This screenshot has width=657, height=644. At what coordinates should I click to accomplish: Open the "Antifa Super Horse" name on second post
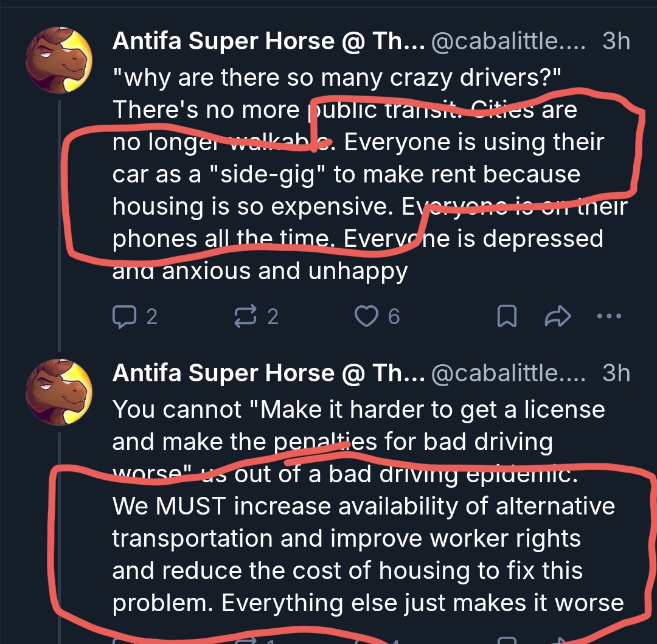268,373
